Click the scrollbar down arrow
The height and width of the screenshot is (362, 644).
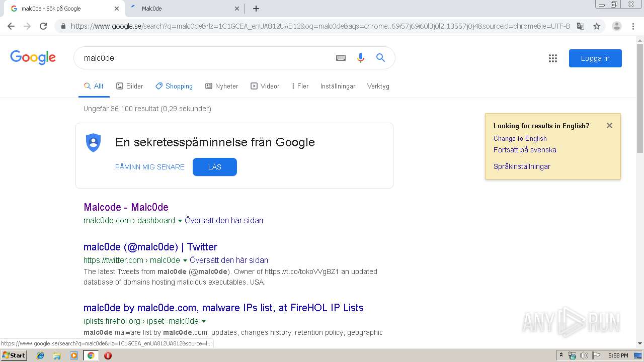pyautogui.click(x=640, y=343)
